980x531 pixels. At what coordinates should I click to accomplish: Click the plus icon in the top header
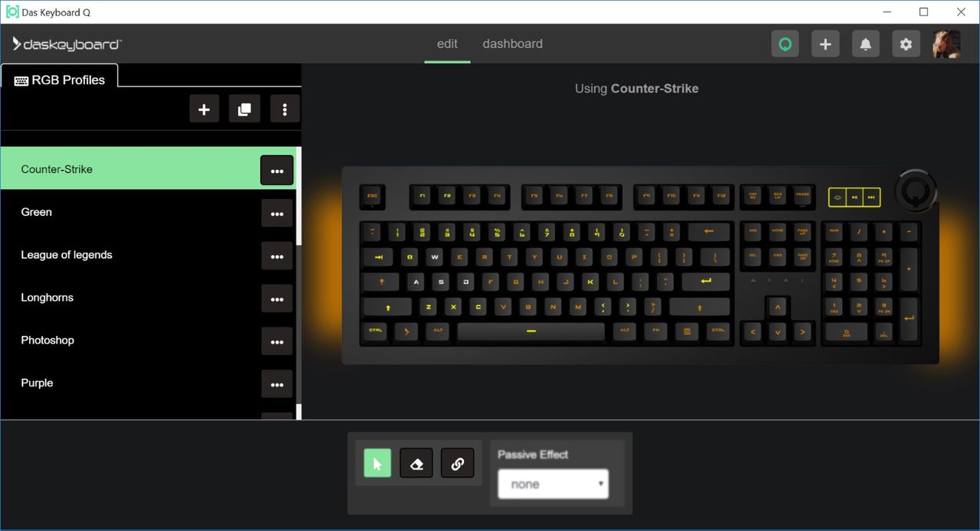click(825, 44)
